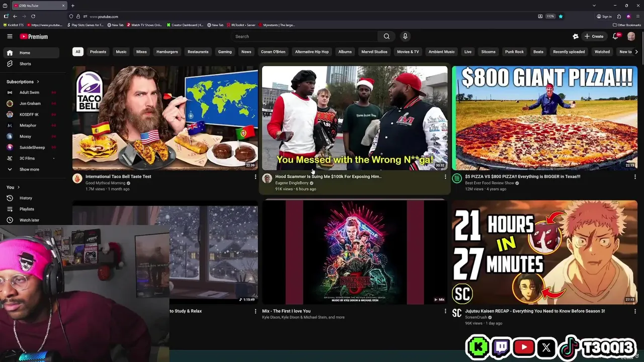Open Best Ever Food Review Show channel
The width and height of the screenshot is (644, 362).
[x=490, y=183]
